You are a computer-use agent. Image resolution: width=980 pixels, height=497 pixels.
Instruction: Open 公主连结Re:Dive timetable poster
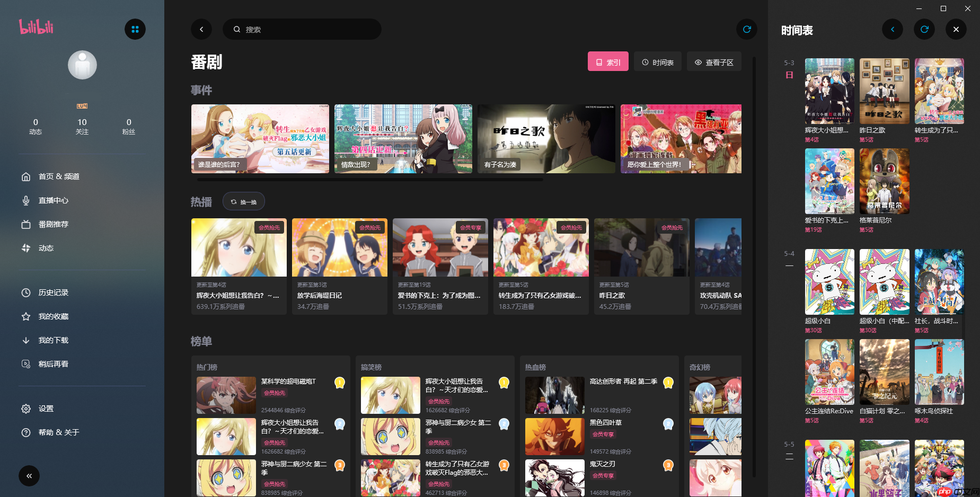pos(829,372)
